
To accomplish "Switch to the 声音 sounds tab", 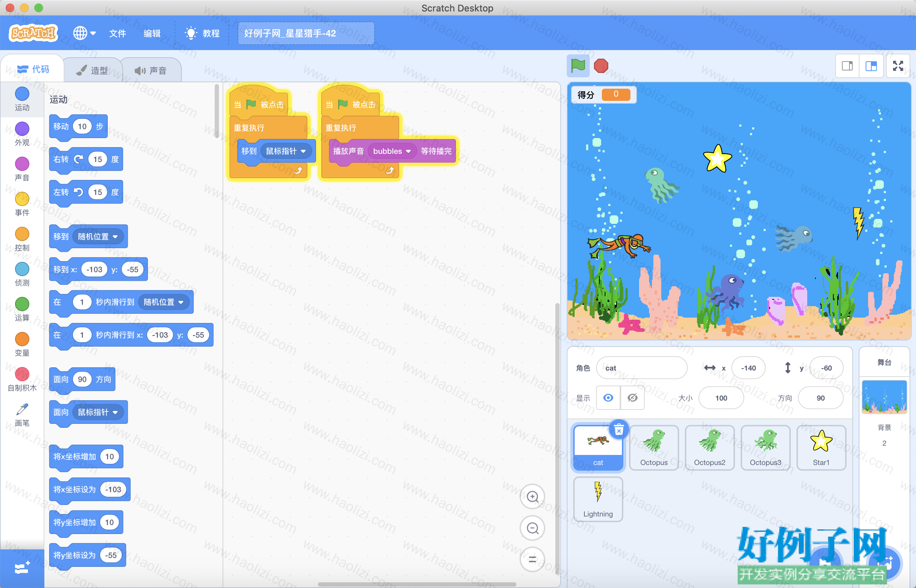I will click(151, 70).
